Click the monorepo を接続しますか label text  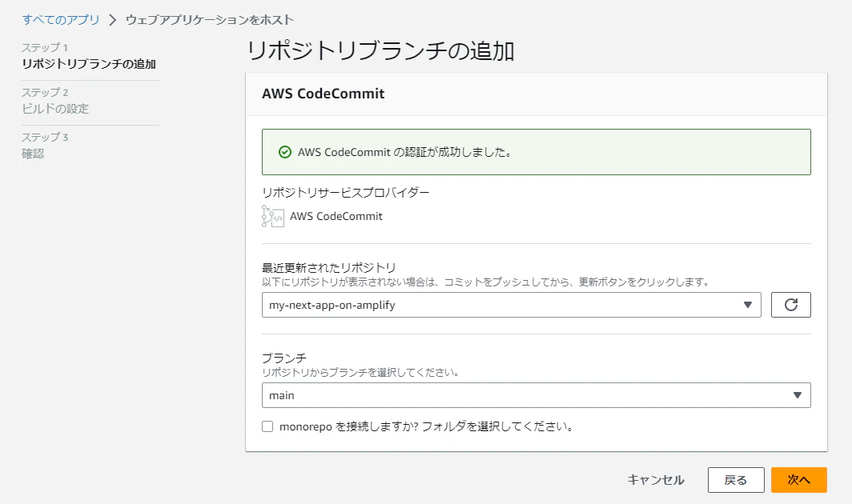tap(426, 426)
